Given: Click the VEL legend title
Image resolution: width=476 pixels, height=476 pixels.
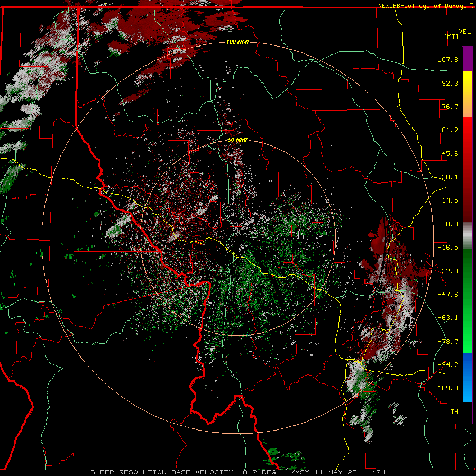Looking at the screenshot, I should 464,32.
